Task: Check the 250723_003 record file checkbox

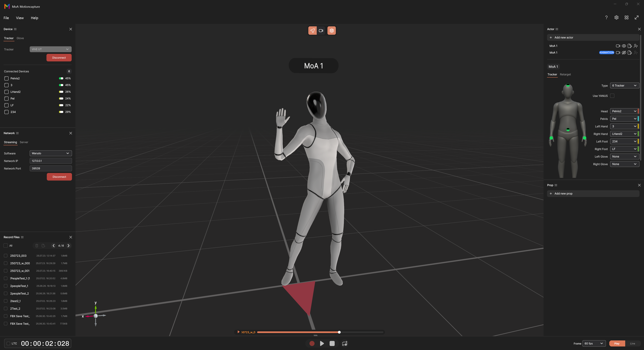Action: (x=6, y=256)
